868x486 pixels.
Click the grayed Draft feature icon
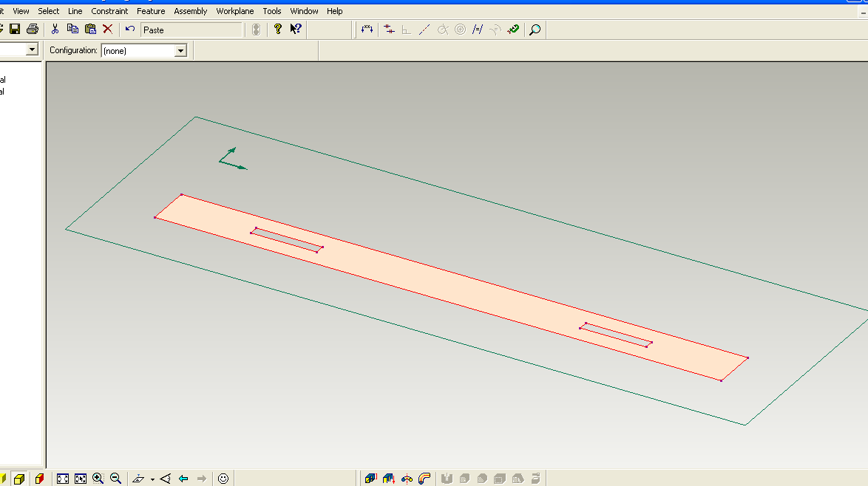click(518, 479)
